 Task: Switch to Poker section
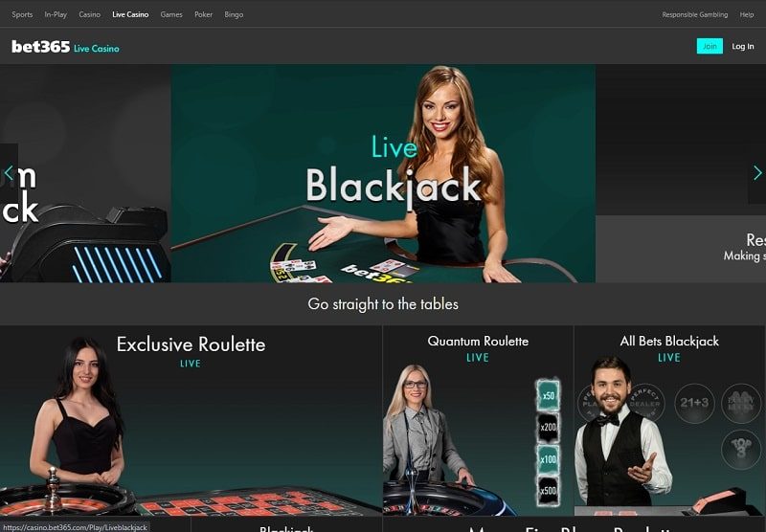point(203,14)
